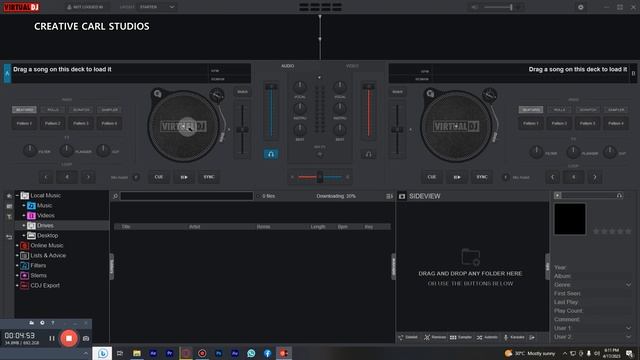Open Facebook from taskbar

click(267, 353)
